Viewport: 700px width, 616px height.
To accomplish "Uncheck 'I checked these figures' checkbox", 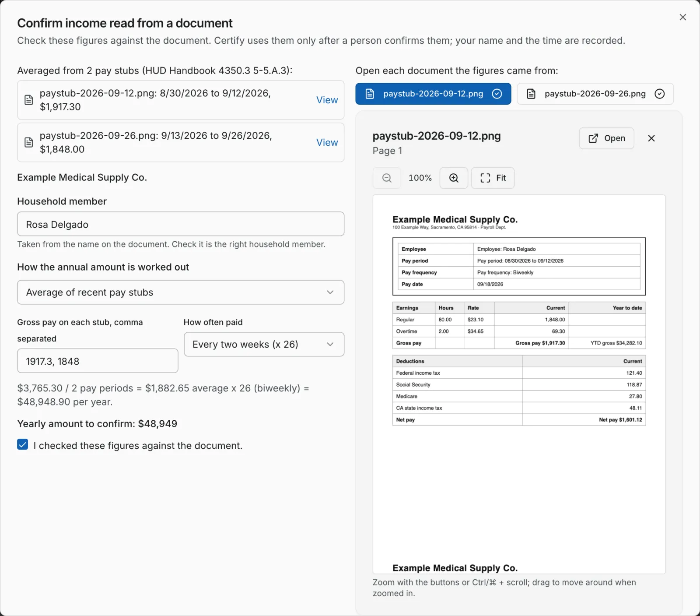I will click(23, 444).
